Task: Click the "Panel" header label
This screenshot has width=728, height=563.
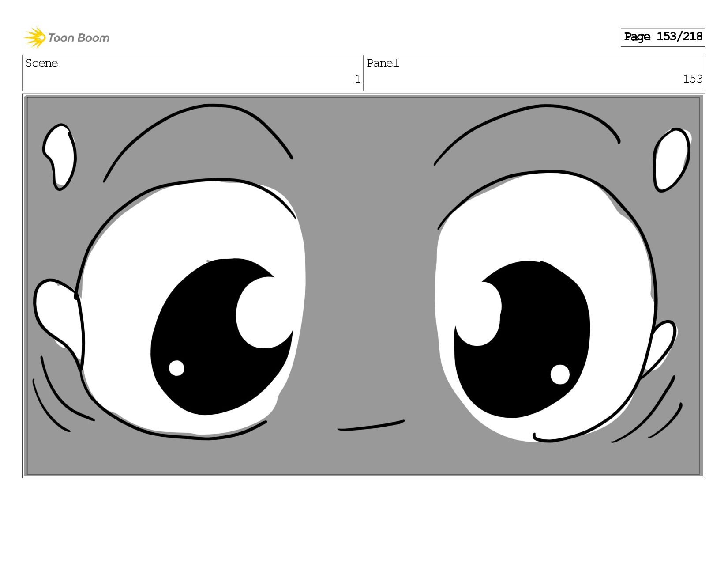Action: (383, 63)
